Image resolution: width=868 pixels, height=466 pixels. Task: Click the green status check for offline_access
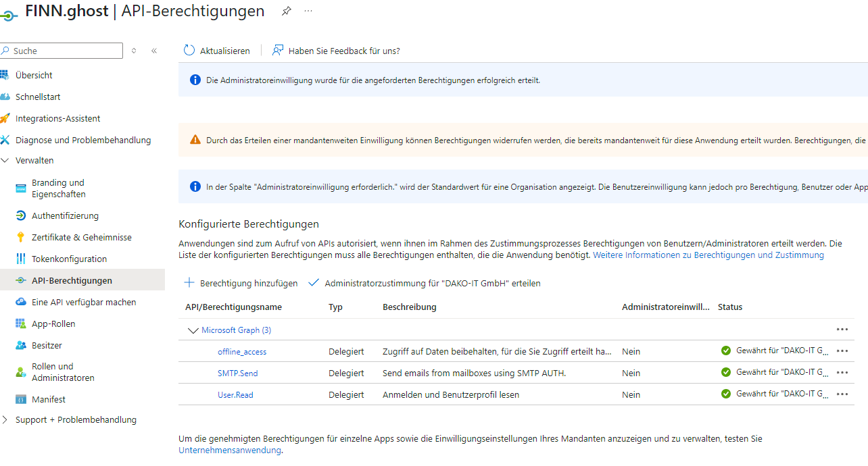click(x=726, y=351)
